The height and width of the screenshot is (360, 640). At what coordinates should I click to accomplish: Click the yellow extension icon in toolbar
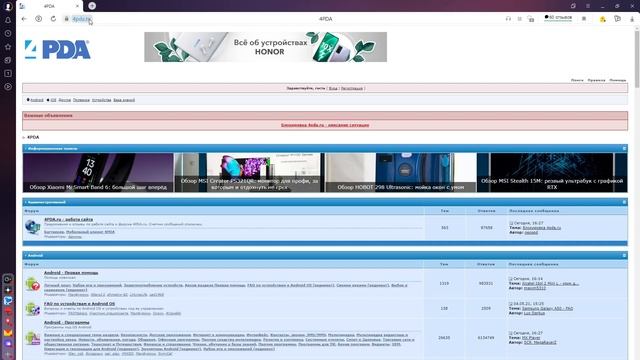(602, 19)
